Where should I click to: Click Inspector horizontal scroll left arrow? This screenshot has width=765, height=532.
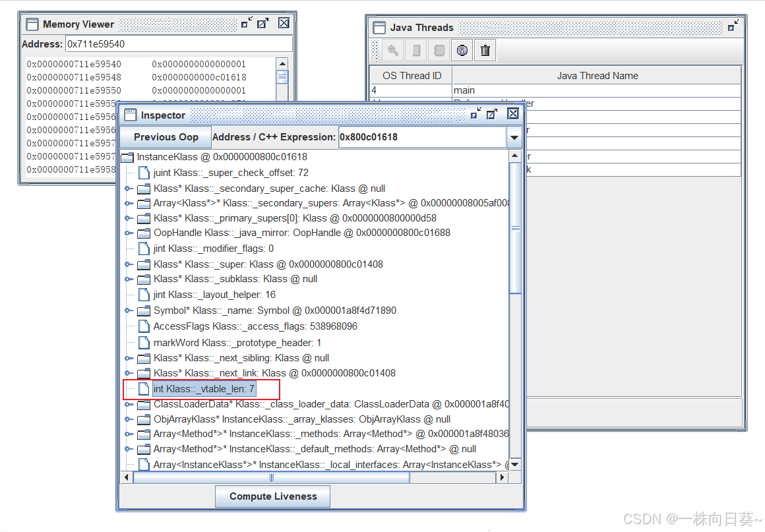click(127, 477)
